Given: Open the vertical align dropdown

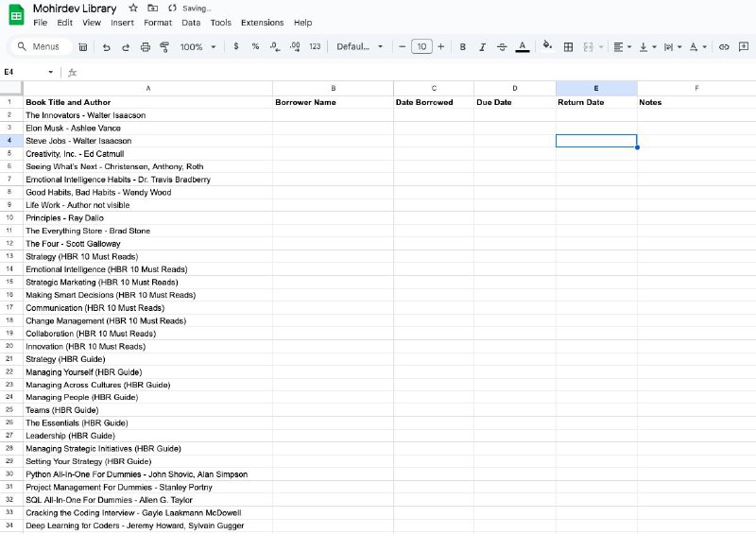Looking at the screenshot, I should (647, 47).
